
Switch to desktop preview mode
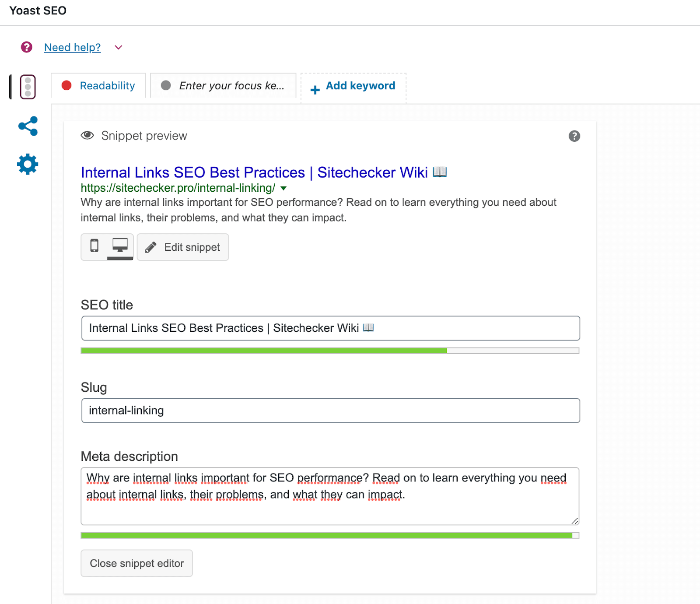pyautogui.click(x=120, y=246)
